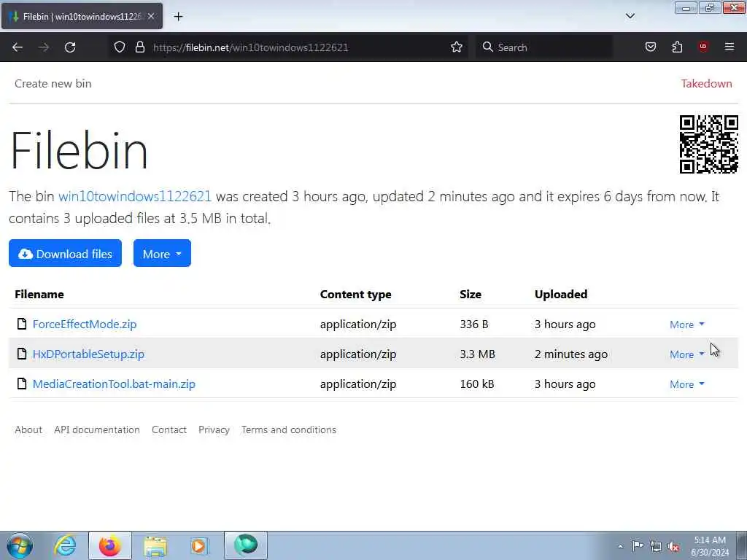Open the taskbar clock showing 5:14 AM
747x560 pixels.
pyautogui.click(x=710, y=546)
